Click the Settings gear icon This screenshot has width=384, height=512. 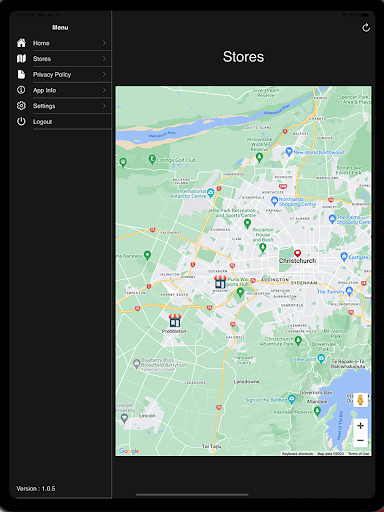(x=21, y=106)
